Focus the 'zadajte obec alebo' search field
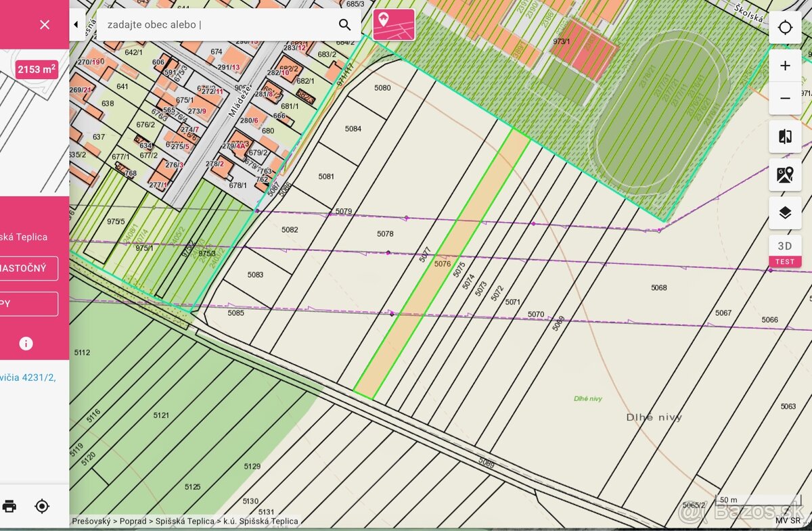Image resolution: width=812 pixels, height=531 pixels. [217, 25]
